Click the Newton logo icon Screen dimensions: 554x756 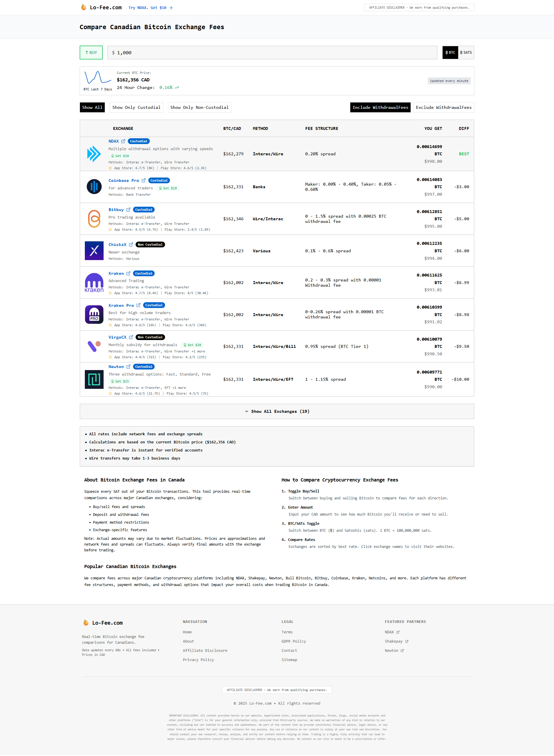tap(94, 379)
